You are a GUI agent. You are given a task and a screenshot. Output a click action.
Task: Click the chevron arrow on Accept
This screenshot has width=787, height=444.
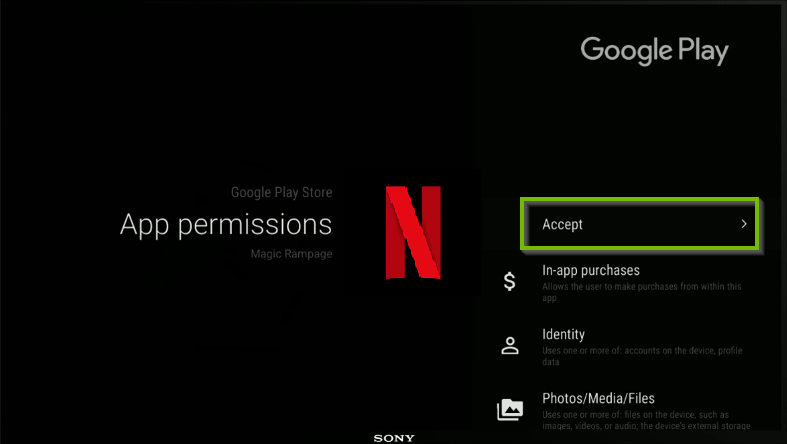point(744,224)
